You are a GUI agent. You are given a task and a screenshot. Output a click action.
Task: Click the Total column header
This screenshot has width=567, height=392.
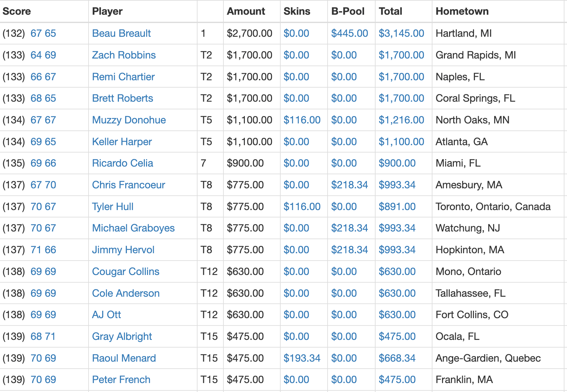point(390,11)
